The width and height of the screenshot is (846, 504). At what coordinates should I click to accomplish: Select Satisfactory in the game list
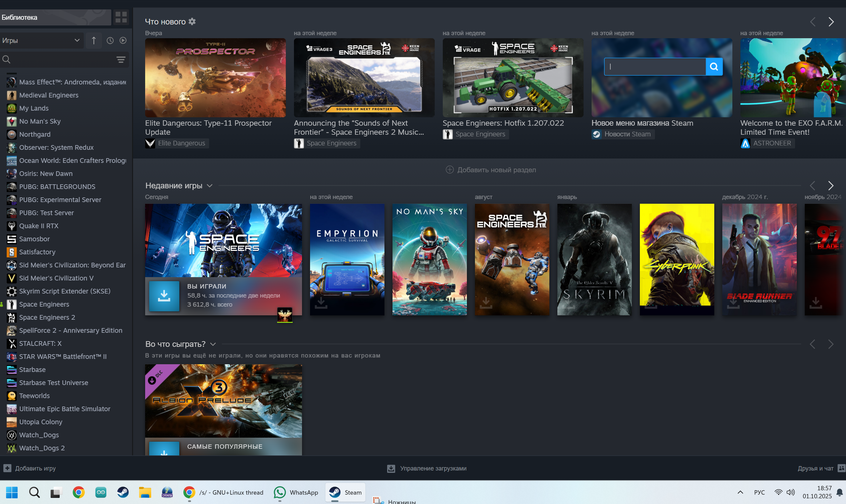click(37, 252)
